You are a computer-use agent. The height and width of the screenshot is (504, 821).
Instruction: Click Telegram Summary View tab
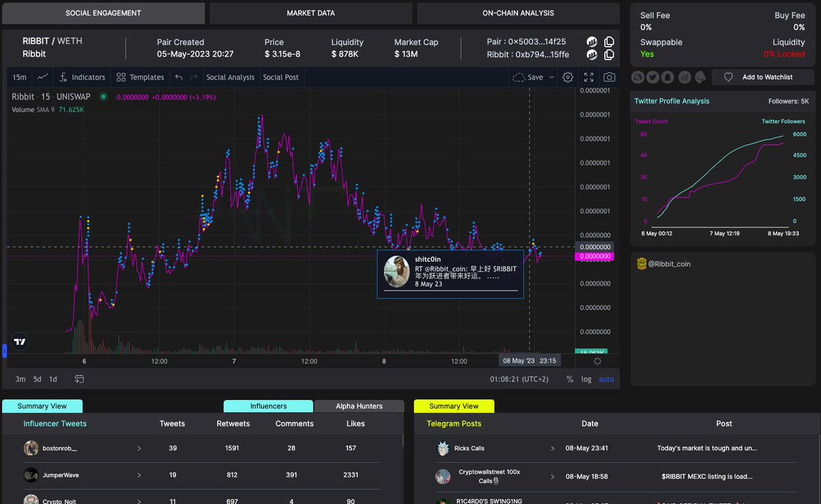tap(454, 406)
